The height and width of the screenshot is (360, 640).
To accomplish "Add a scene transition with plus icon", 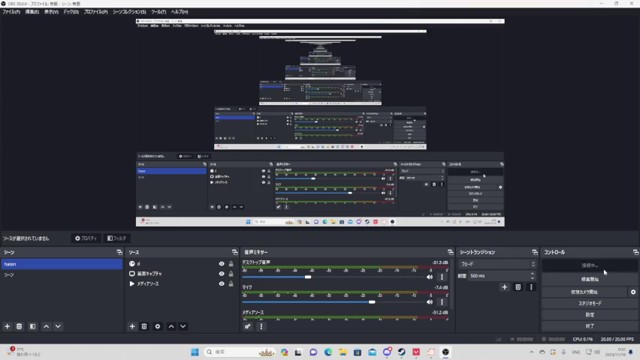I will [504, 287].
